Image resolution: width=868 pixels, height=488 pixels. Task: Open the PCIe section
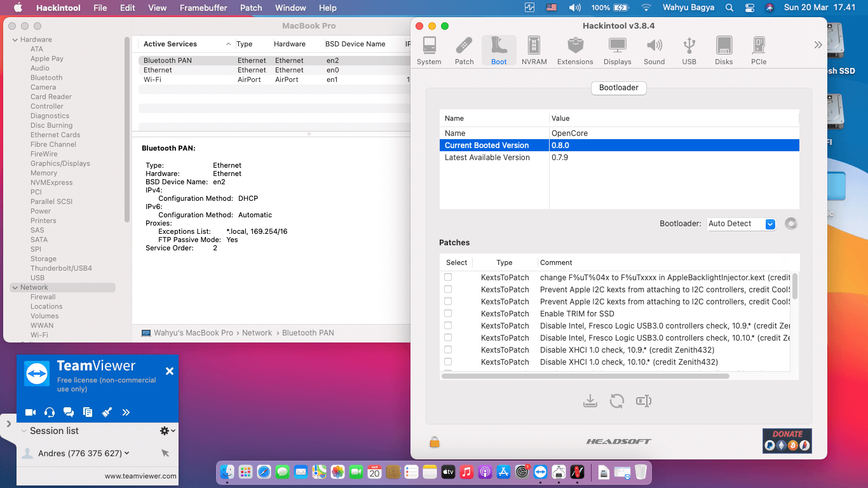coord(759,51)
